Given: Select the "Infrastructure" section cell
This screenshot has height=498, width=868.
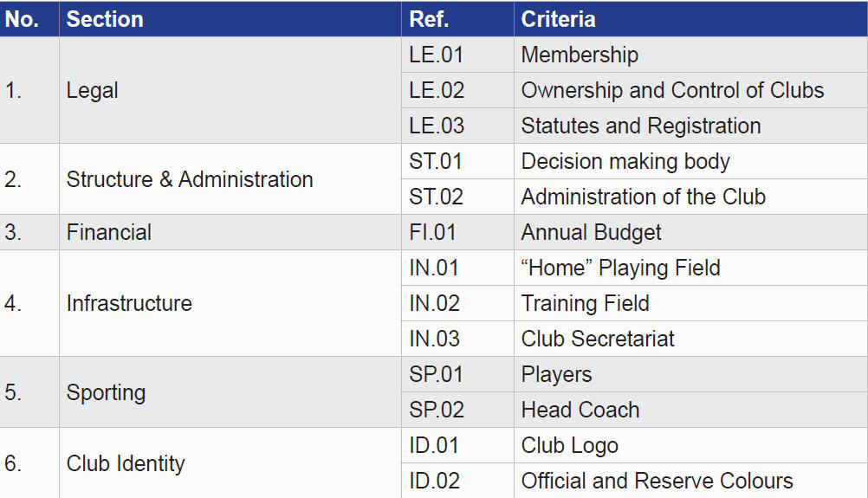Looking at the screenshot, I should click(129, 303).
